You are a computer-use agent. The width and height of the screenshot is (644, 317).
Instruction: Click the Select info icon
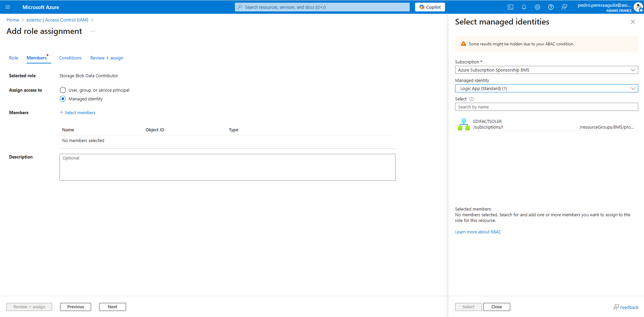(471, 99)
